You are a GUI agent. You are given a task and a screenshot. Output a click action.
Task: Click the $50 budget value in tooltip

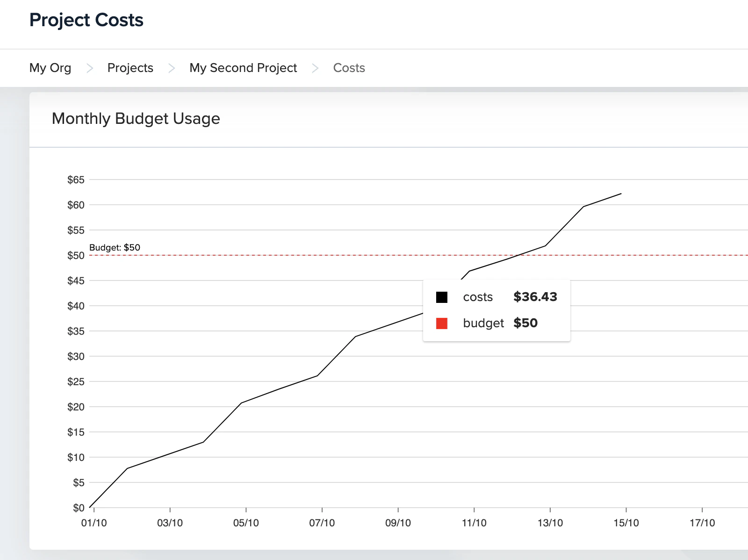(x=525, y=323)
